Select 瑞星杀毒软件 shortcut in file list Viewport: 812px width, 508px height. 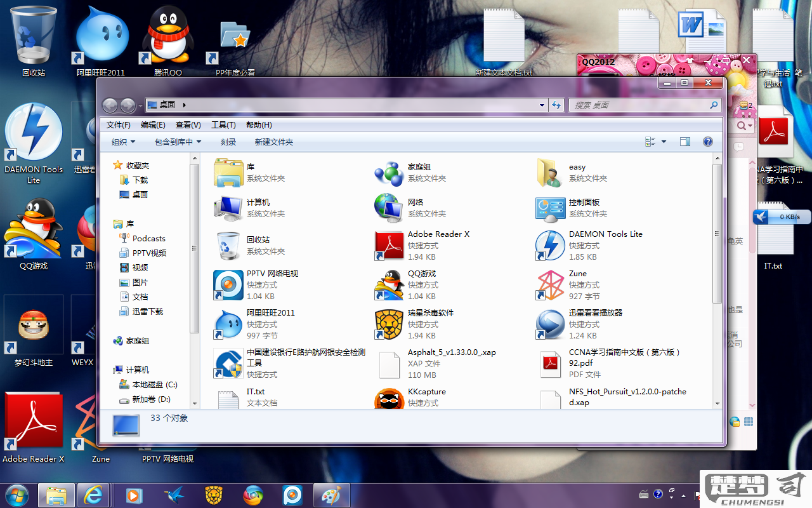pos(414,324)
